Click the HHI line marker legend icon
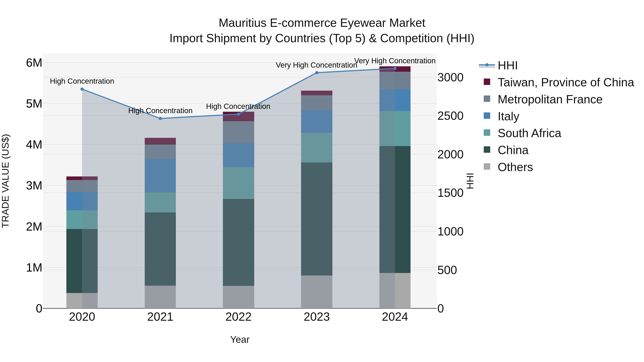This screenshot has width=644, height=362. click(x=487, y=65)
